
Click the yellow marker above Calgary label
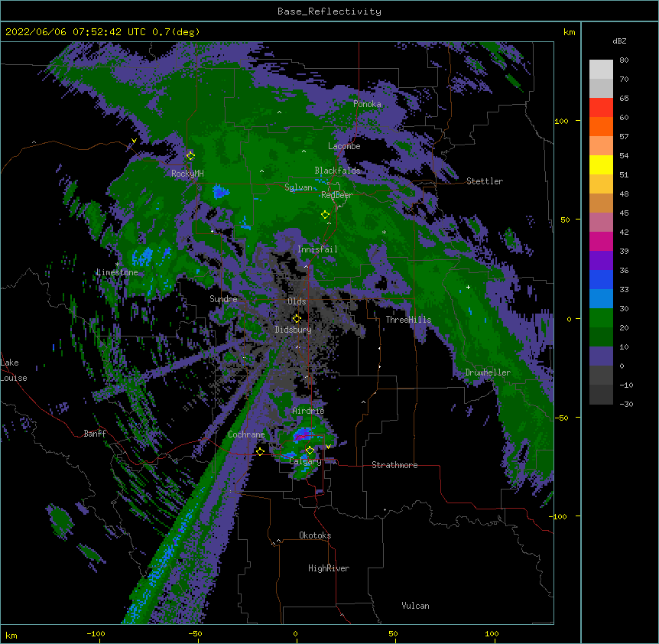(310, 450)
